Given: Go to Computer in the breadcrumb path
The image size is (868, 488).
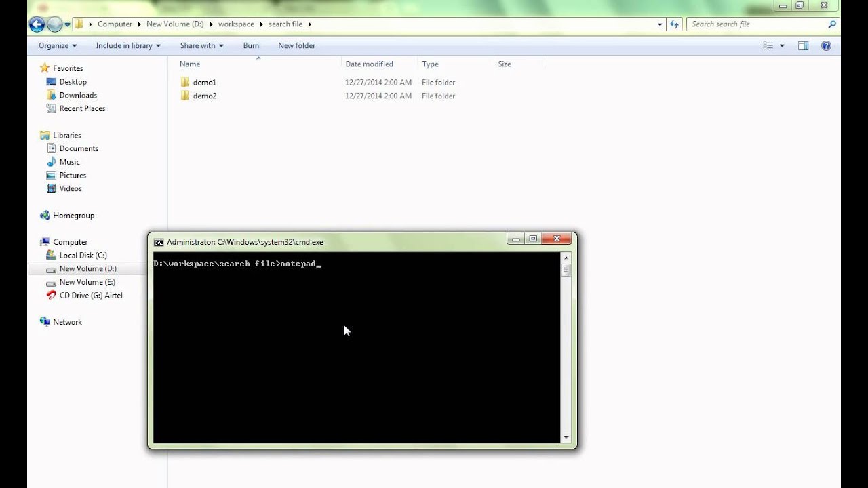Looking at the screenshot, I should tap(115, 24).
